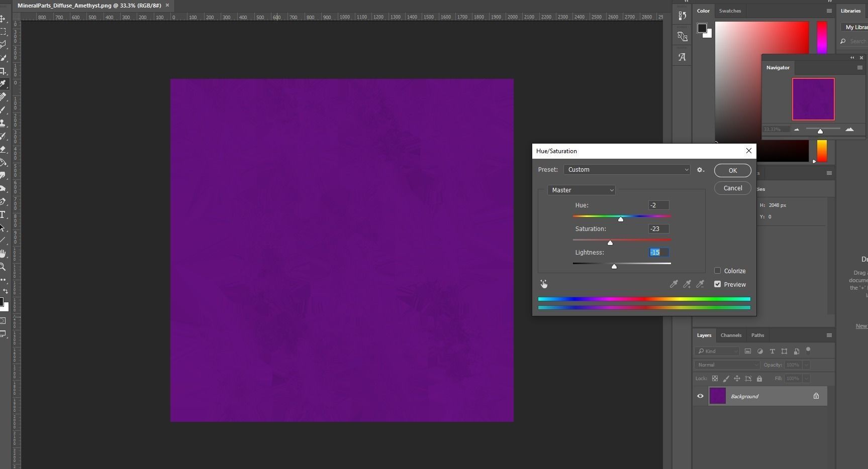This screenshot has height=469, width=868.
Task: Pick the Subtract from Sample eyedropper
Action: (700, 284)
